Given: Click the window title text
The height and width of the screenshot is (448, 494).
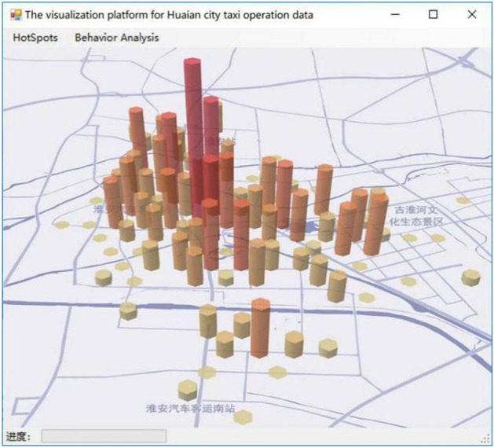Looking at the screenshot, I should tap(169, 14).
